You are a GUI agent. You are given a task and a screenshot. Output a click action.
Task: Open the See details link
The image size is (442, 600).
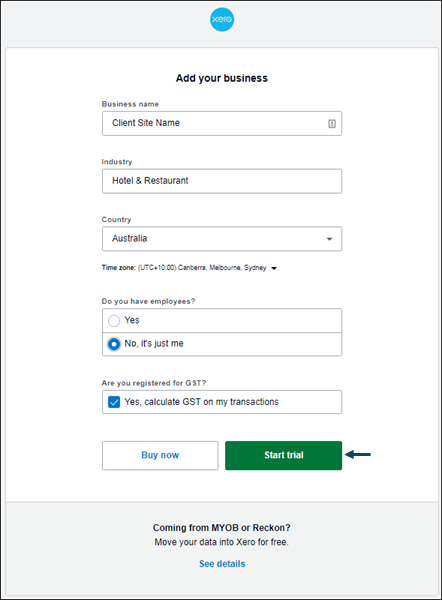click(222, 564)
